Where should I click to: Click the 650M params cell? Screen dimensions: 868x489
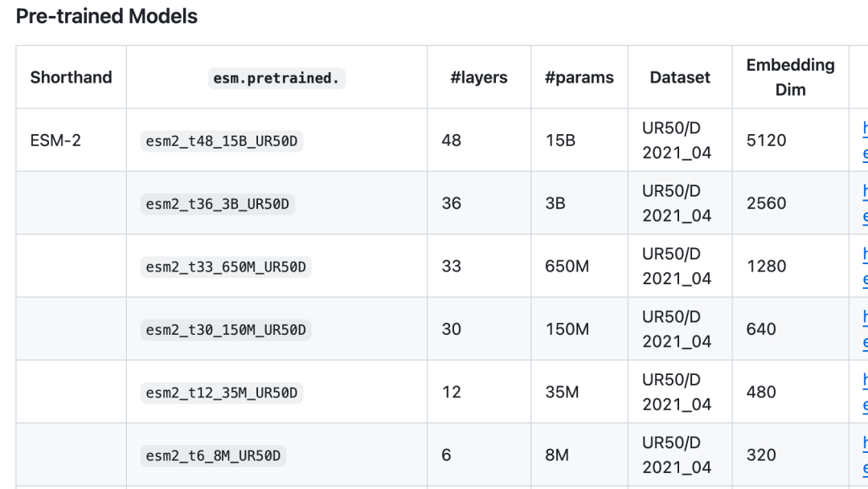point(567,267)
